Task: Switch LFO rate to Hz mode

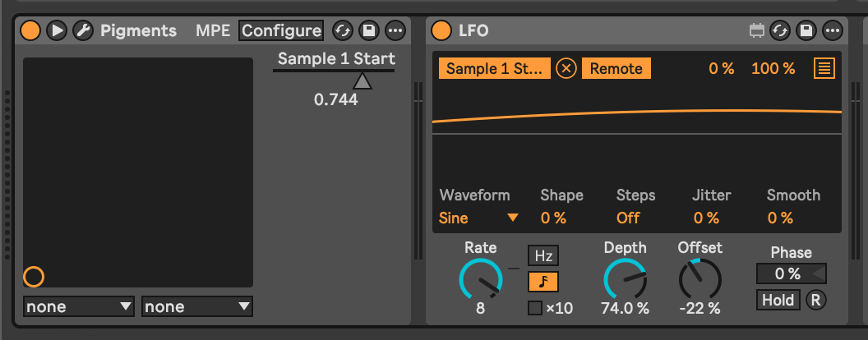Action: click(543, 256)
